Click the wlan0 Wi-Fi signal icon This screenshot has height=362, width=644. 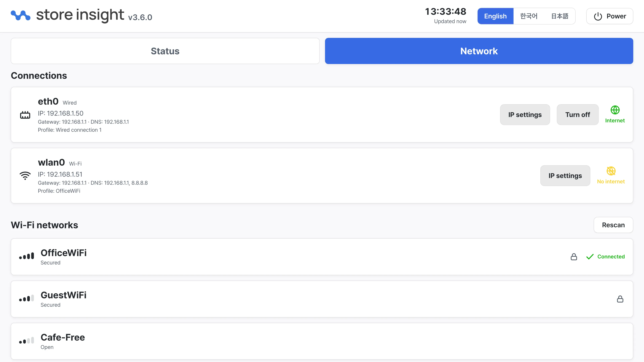(25, 176)
